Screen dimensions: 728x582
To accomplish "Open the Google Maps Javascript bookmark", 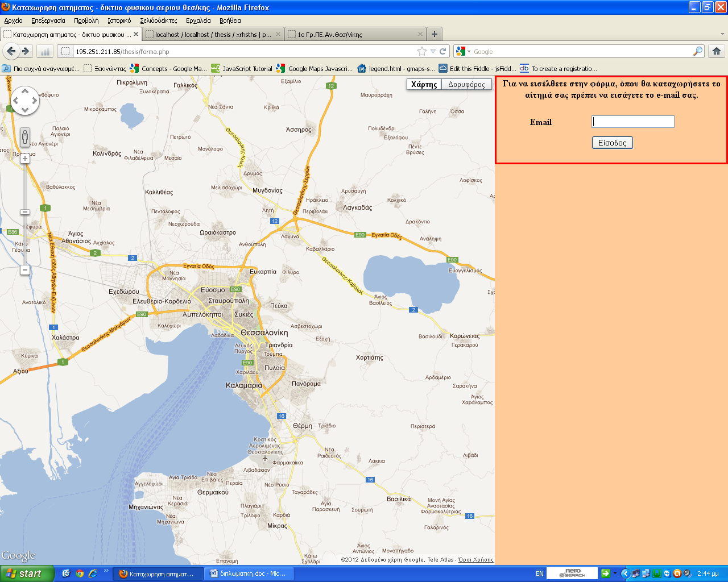I will click(x=315, y=68).
